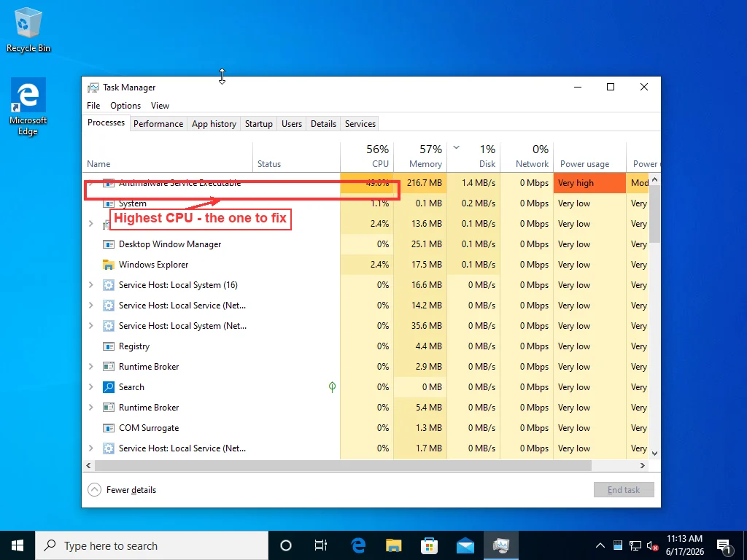This screenshot has height=560, width=747.
Task: Sort by the Status column header
Action: click(296, 157)
